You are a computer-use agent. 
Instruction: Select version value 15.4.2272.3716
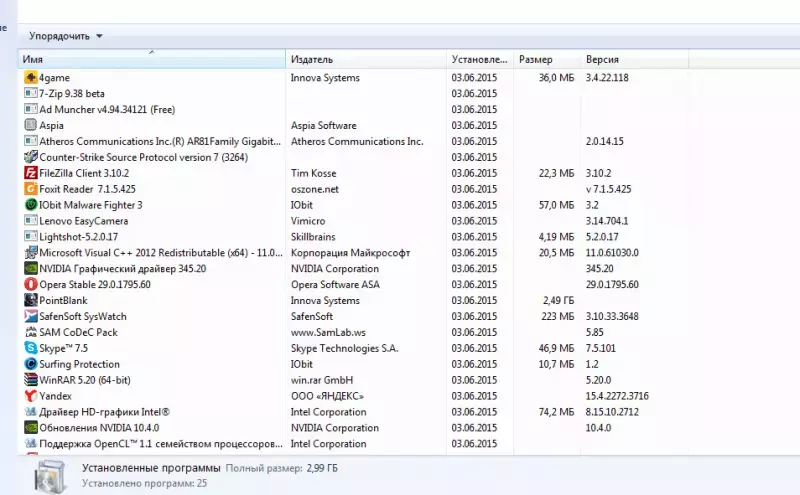(617, 395)
